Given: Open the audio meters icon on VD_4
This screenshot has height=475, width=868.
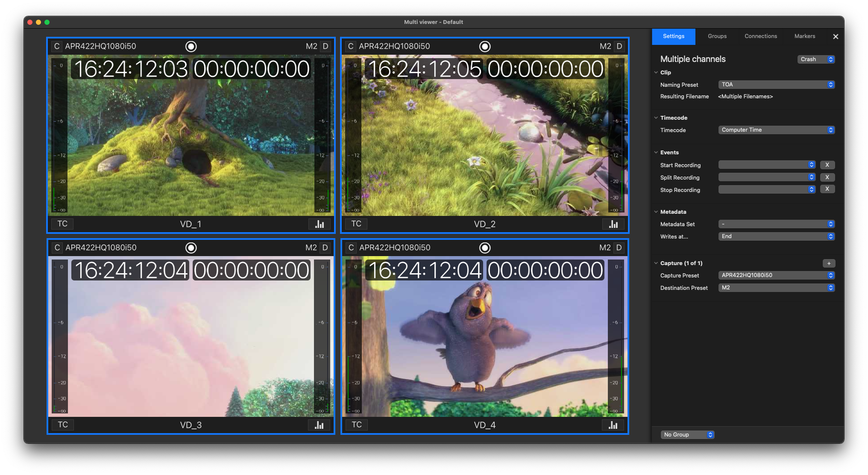Looking at the screenshot, I should (x=613, y=425).
